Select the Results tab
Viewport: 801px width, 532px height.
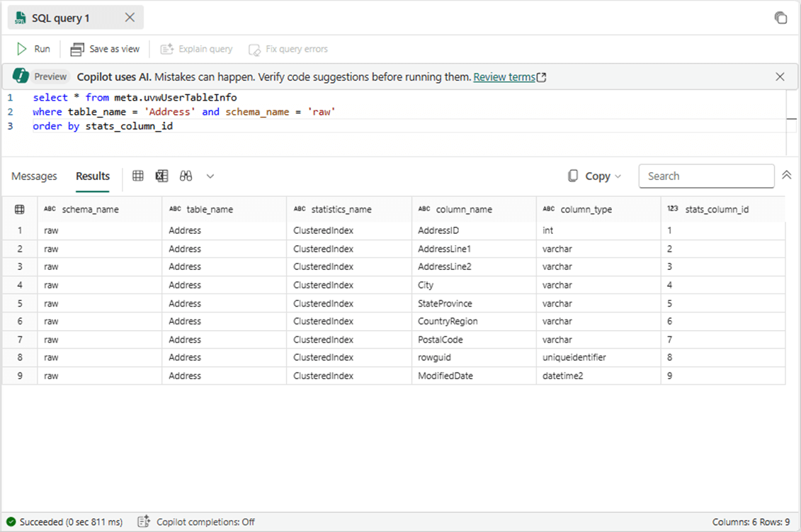coord(93,176)
